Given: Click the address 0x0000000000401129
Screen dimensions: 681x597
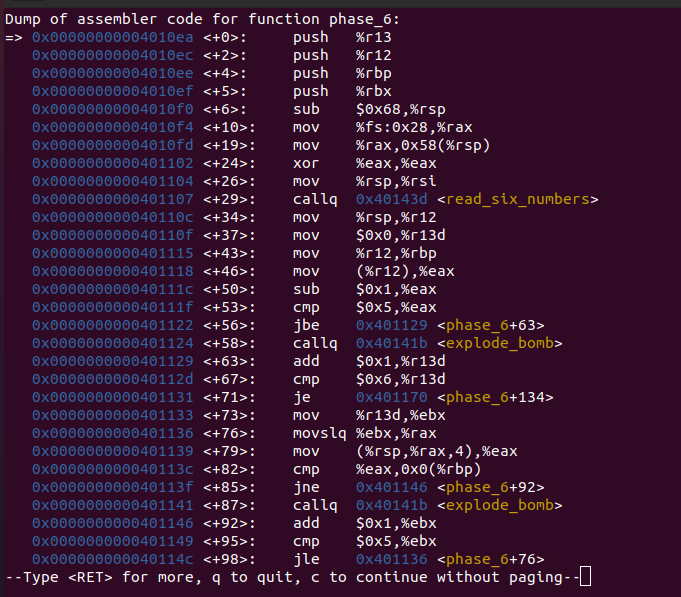Looking at the screenshot, I should point(112,362).
